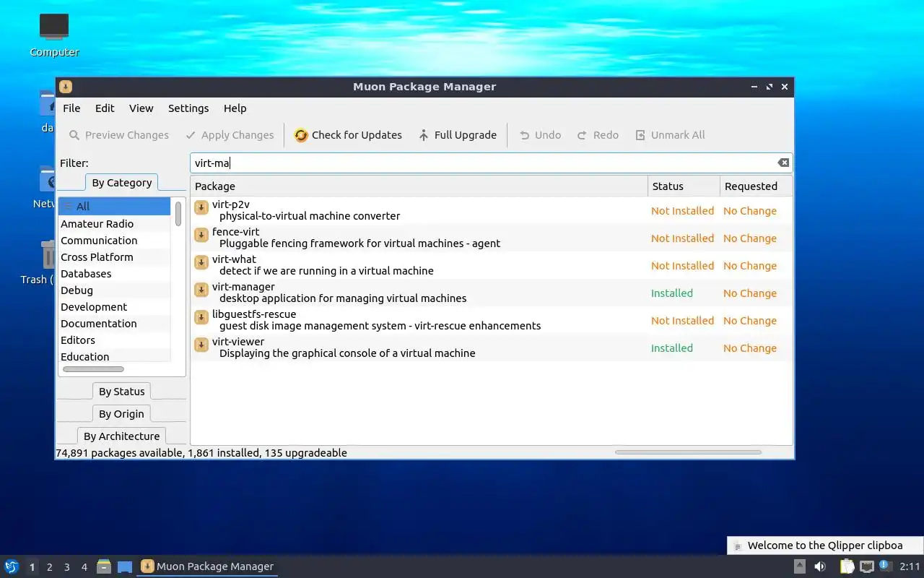Click the update notifier tray icon

pos(886,566)
